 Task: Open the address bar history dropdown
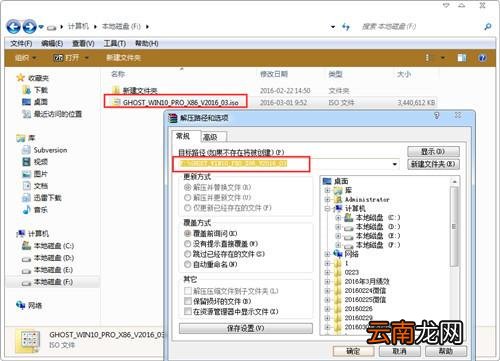coord(333,27)
